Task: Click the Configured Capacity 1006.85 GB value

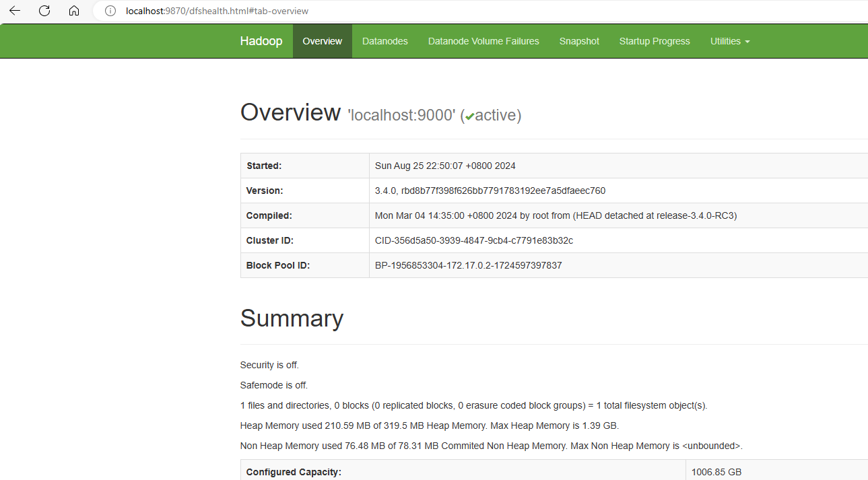Action: click(716, 472)
